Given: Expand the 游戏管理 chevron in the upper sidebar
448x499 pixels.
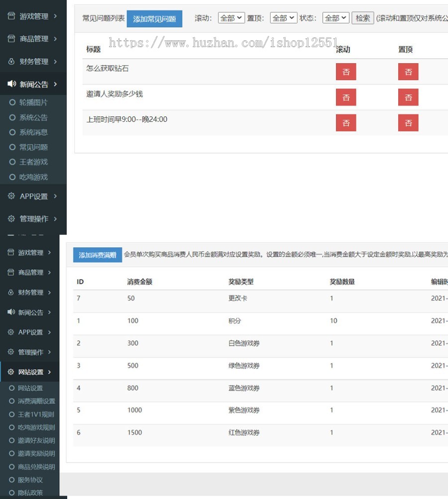Looking at the screenshot, I should (55, 16).
